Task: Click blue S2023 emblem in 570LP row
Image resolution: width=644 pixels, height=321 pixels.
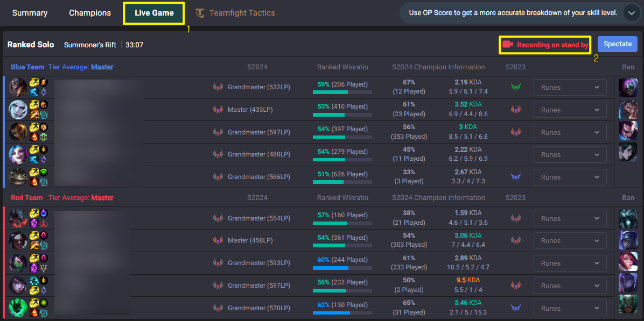Action: pos(515,308)
